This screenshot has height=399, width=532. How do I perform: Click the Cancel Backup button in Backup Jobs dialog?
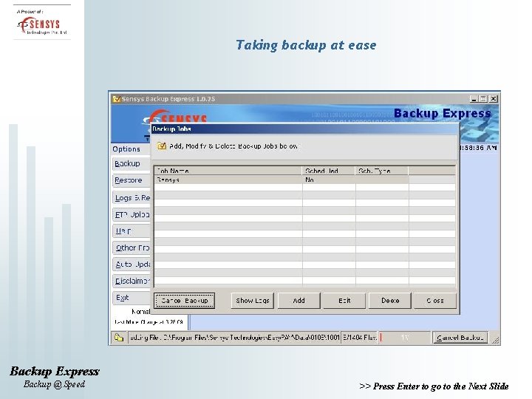coord(184,301)
